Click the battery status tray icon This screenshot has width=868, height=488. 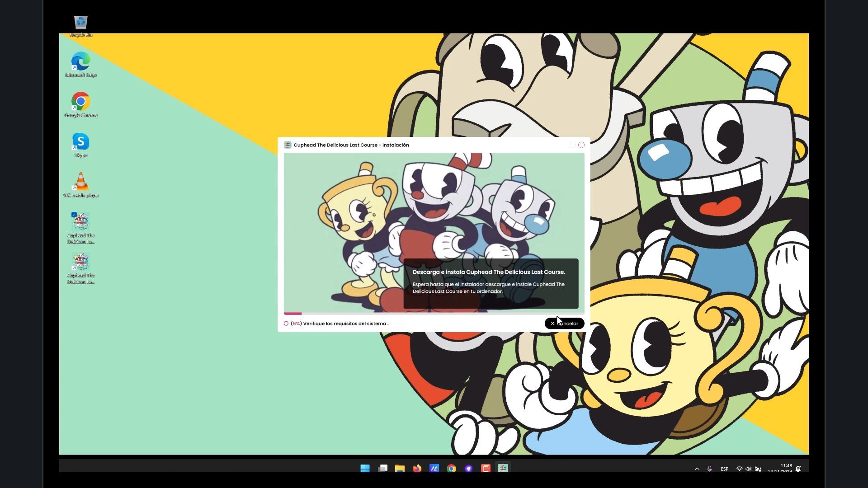click(x=758, y=469)
